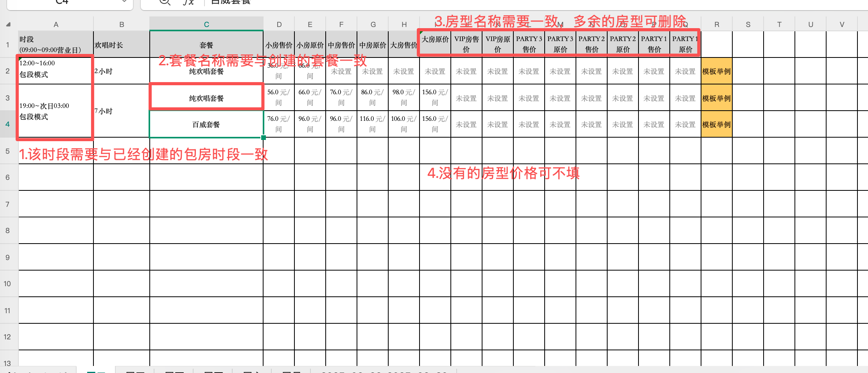
Task: Click '未设置' under PARTY 1 原价 in row 4
Action: coord(685,124)
